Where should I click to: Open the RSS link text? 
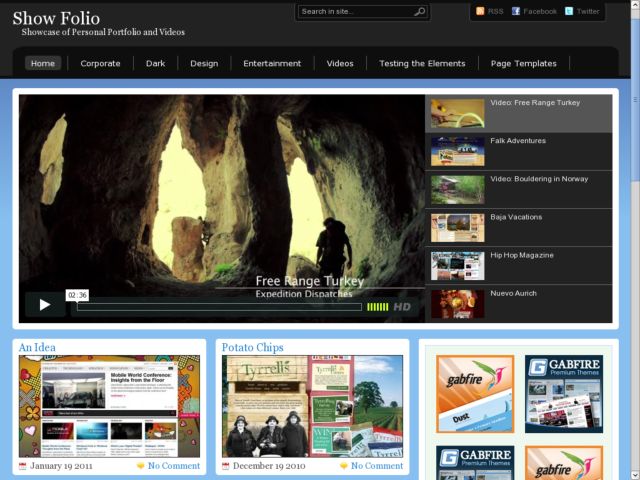(x=496, y=11)
